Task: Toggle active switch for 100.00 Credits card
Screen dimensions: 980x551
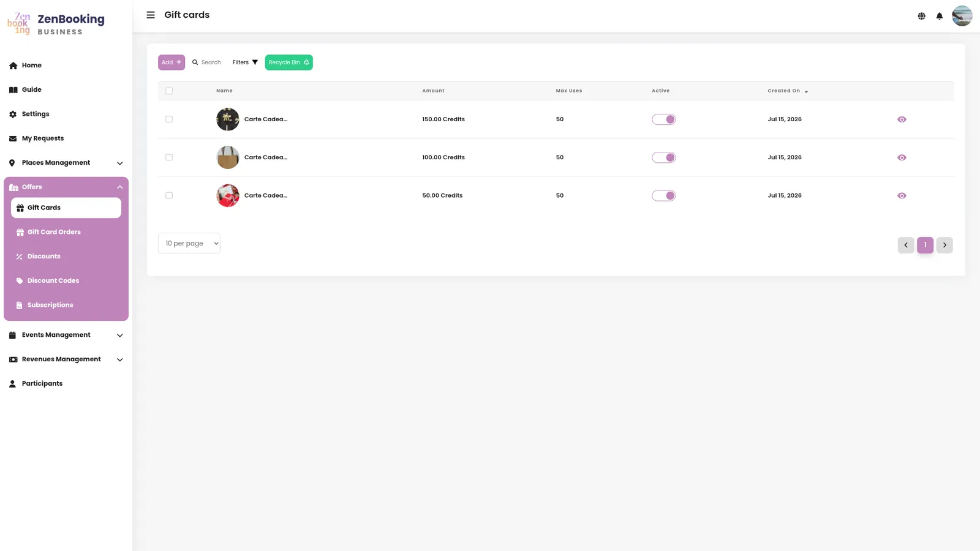Action: point(663,157)
